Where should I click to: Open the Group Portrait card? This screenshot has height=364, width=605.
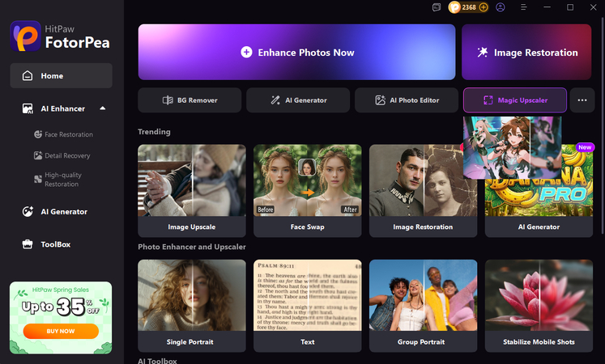point(423,306)
